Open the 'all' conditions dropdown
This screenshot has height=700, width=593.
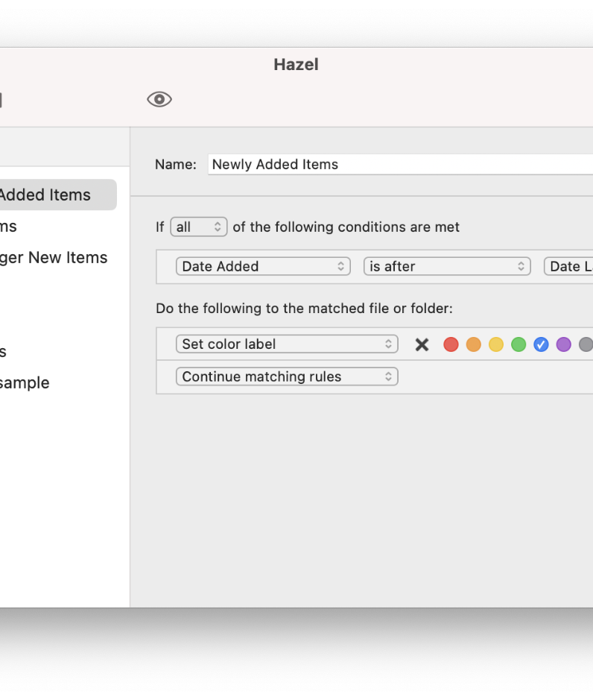point(199,227)
